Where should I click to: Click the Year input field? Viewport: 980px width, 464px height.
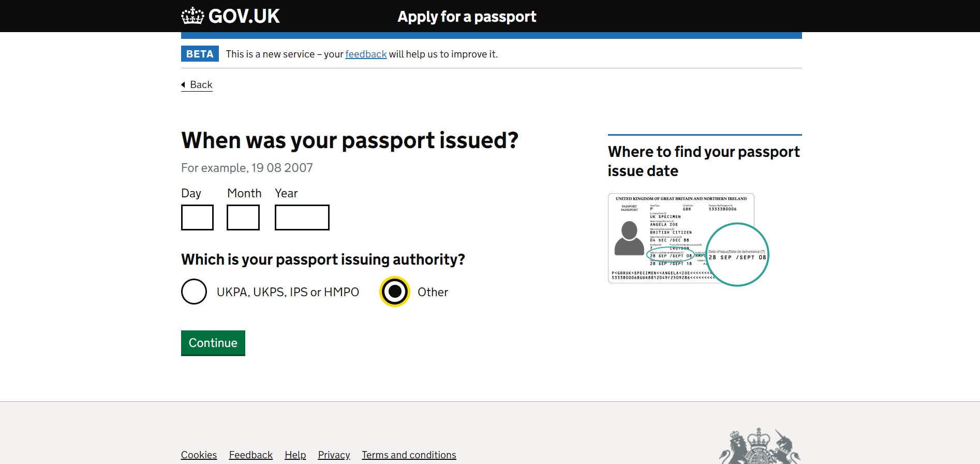(302, 218)
